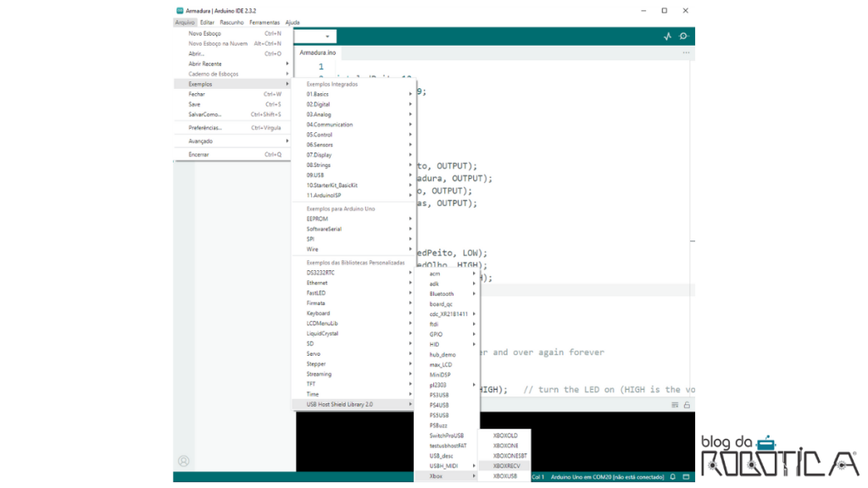Open the Serial Plotter icon
The width and height of the screenshot is (868, 488).
[667, 36]
